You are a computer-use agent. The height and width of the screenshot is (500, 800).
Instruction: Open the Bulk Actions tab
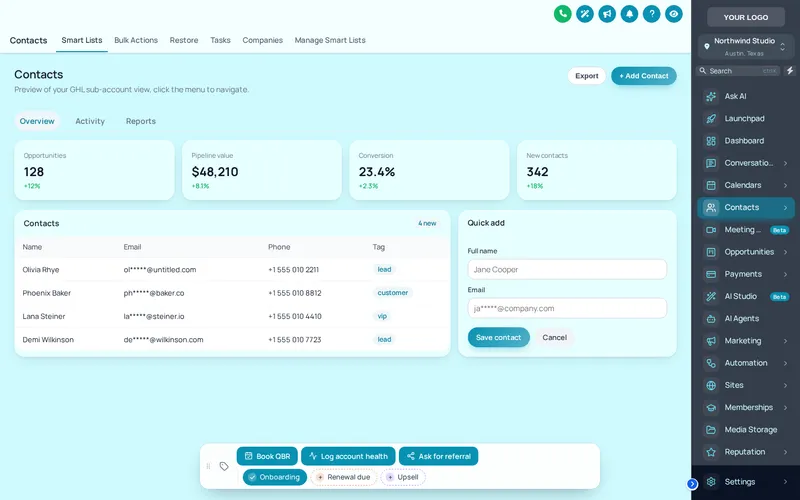click(136, 40)
